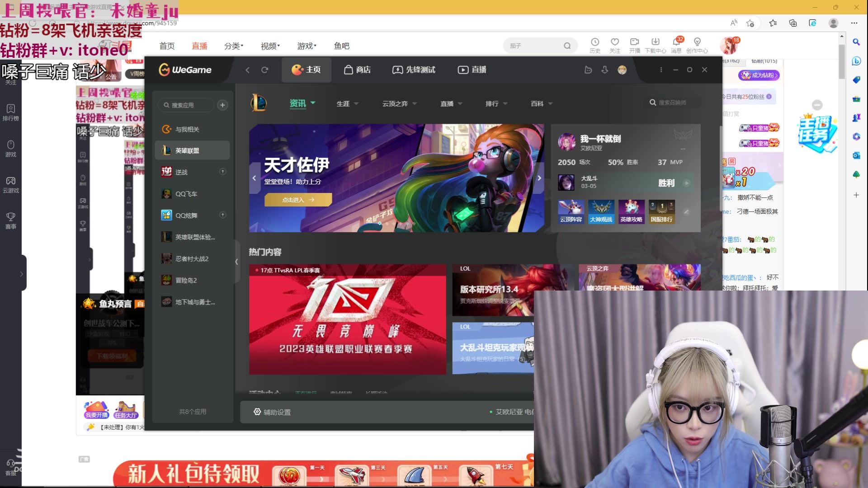Click the 成为钻粉 button

point(758,75)
